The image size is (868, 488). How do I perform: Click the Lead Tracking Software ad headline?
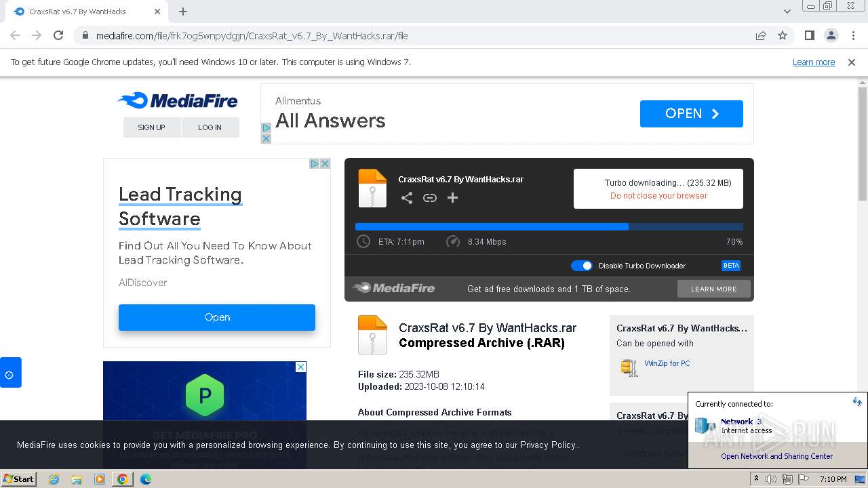pyautogui.click(x=180, y=207)
